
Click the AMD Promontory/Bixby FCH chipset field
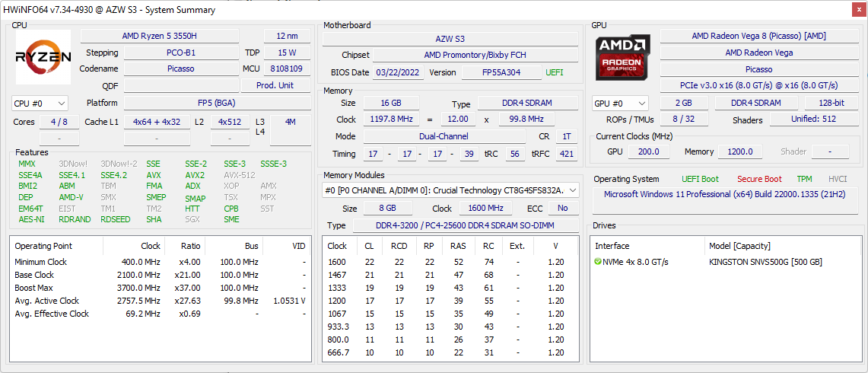[x=475, y=56]
